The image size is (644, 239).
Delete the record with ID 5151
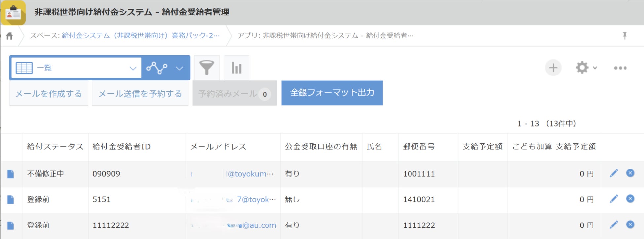[630, 199]
